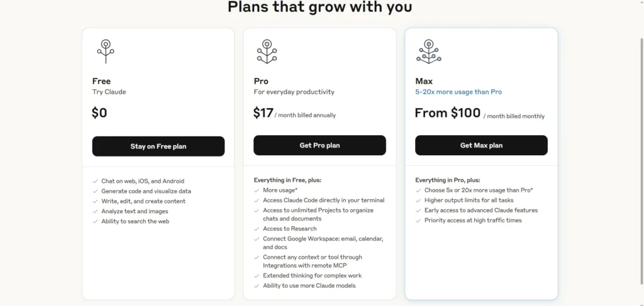
Task: Click "Access Claude Code directly in your terminal"
Action: click(324, 200)
